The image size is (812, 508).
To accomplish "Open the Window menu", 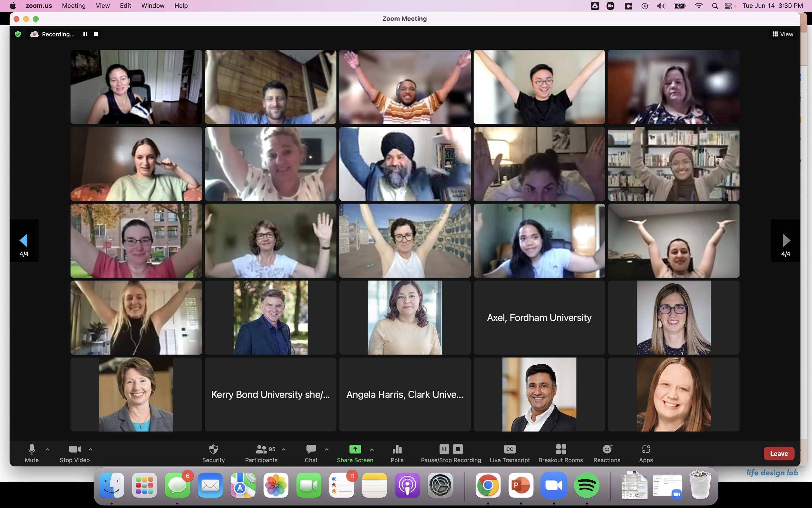I will coord(152,6).
